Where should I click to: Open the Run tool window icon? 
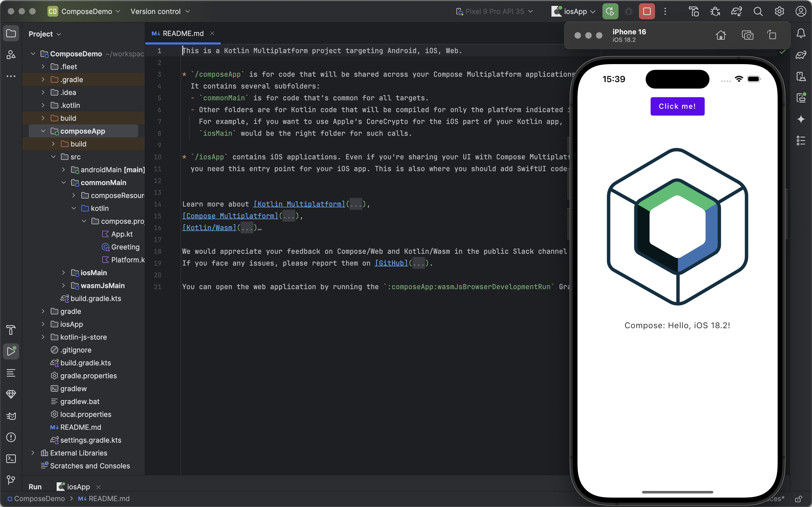pyautogui.click(x=11, y=351)
